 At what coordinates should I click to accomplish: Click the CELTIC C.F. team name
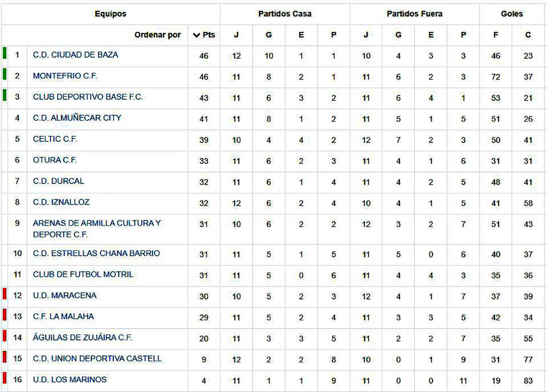55,139
